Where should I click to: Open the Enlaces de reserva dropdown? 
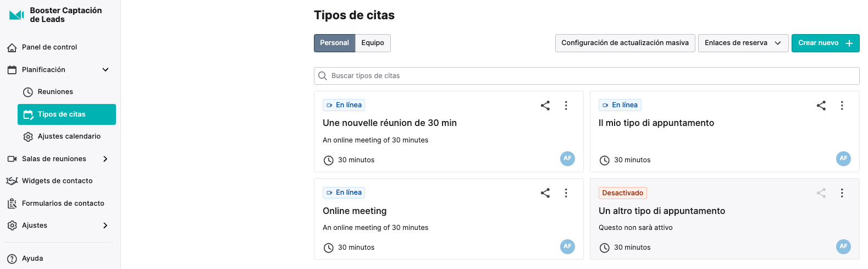(x=743, y=43)
